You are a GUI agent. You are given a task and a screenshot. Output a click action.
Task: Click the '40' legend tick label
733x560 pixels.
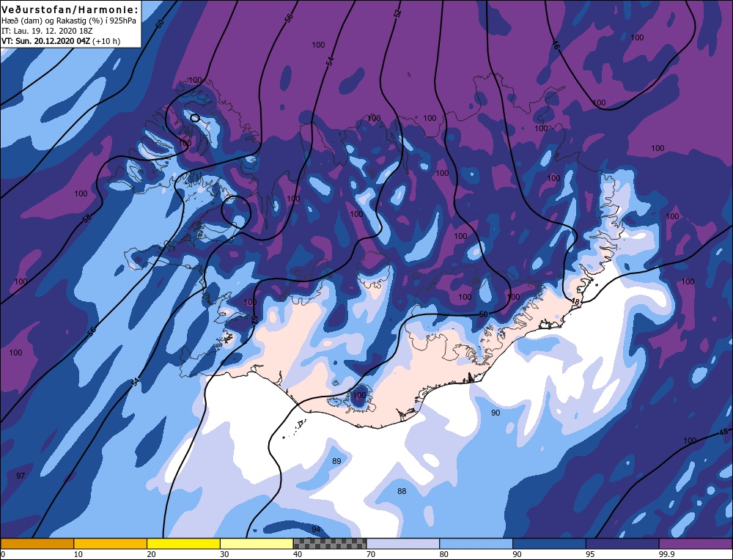[x=298, y=554]
